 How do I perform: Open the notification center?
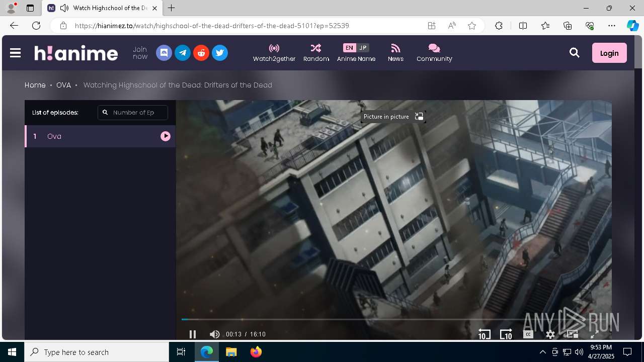[627, 352]
